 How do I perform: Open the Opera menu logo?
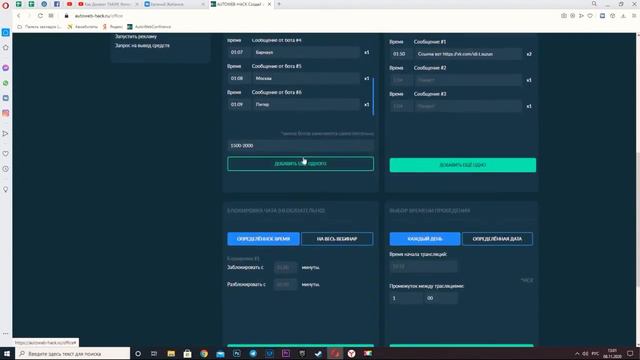[x=5, y=5]
